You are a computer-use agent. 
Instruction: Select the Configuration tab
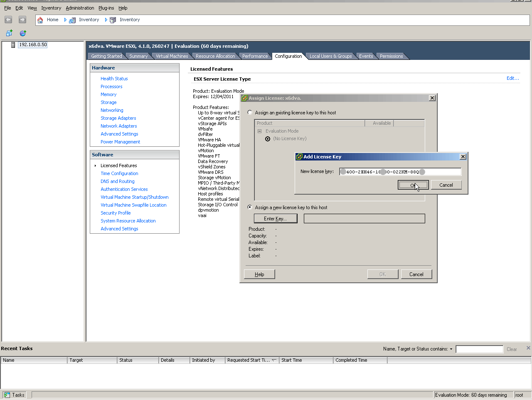pos(288,56)
